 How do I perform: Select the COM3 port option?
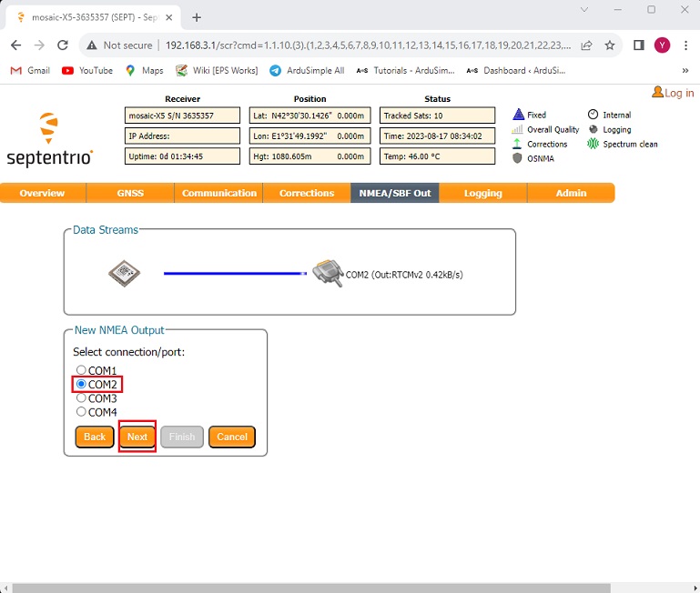(81, 398)
